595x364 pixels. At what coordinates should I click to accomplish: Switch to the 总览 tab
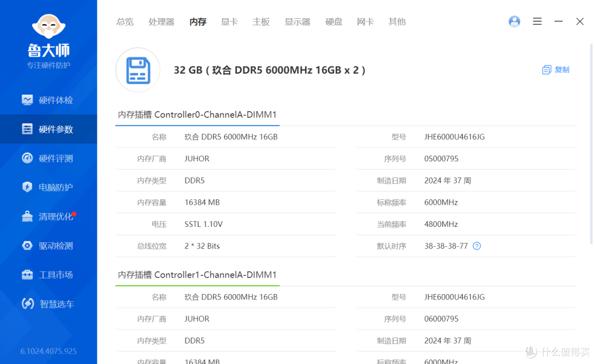(125, 21)
